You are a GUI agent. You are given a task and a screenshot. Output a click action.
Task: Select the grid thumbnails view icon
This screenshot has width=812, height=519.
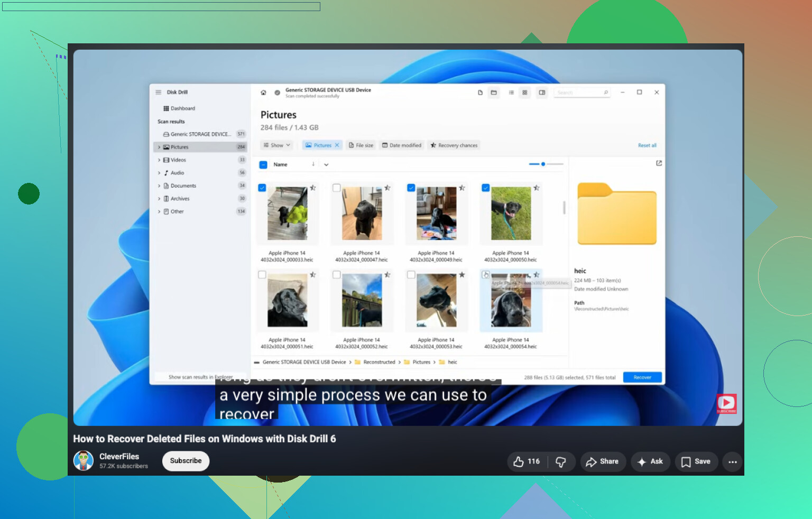pos(525,92)
